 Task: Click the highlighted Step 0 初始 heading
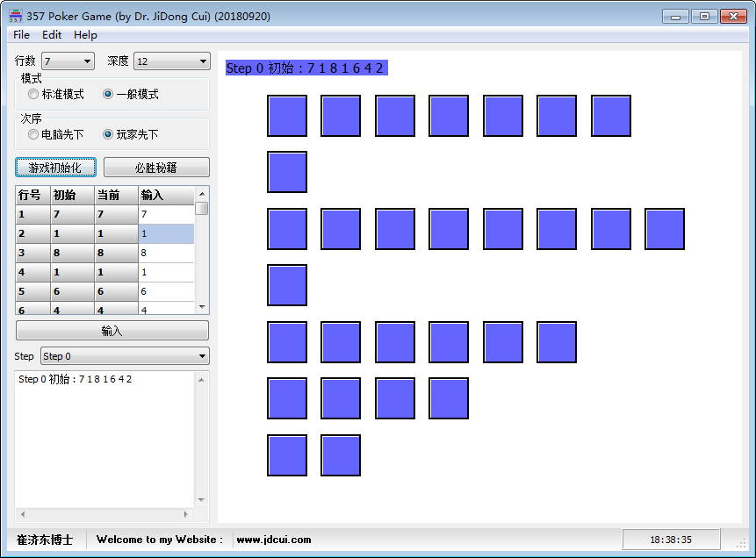tap(306, 68)
